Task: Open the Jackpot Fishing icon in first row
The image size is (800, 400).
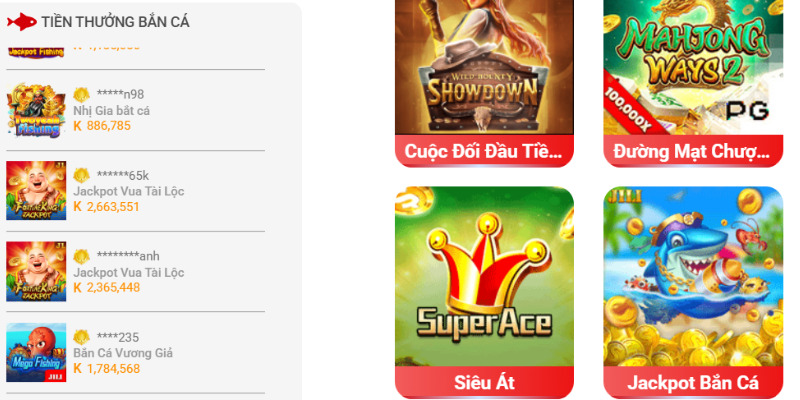Action: (36, 52)
